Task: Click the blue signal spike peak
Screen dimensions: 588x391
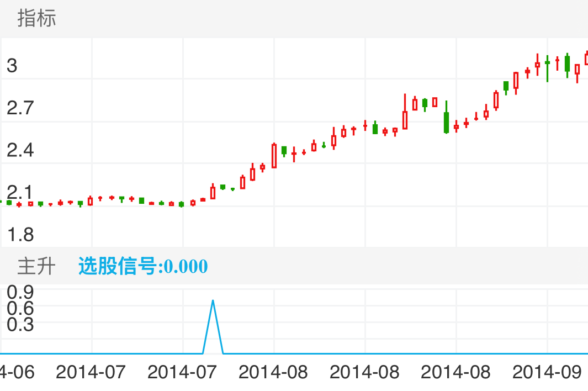Action: [213, 302]
